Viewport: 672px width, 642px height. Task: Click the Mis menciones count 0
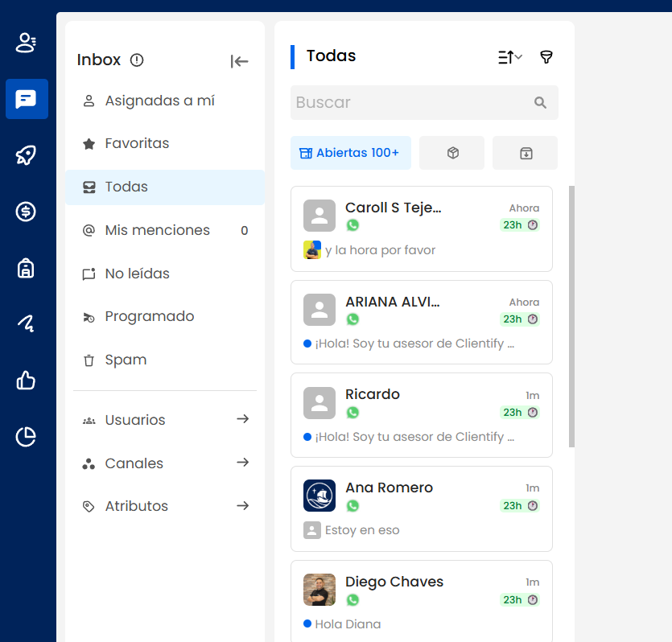pos(245,230)
